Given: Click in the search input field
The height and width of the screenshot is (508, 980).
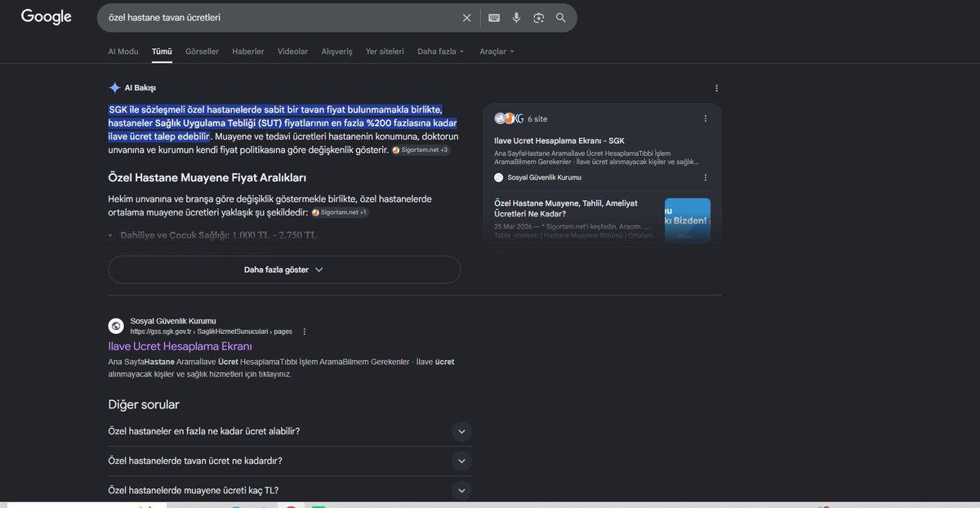Looking at the screenshot, I should tap(282, 18).
